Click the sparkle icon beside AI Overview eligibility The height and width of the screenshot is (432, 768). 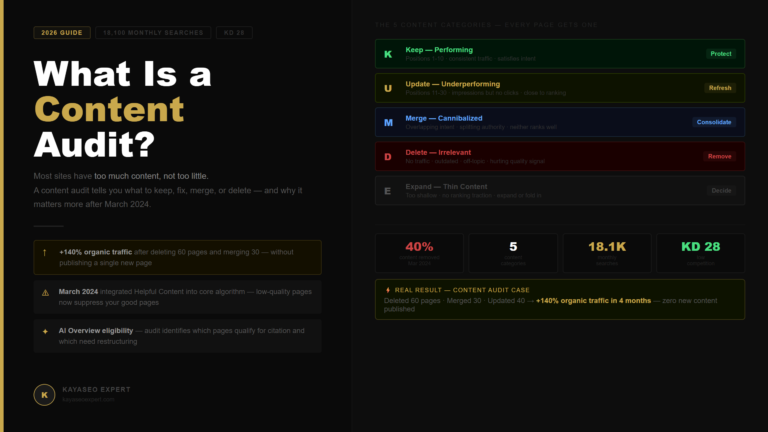(45, 332)
